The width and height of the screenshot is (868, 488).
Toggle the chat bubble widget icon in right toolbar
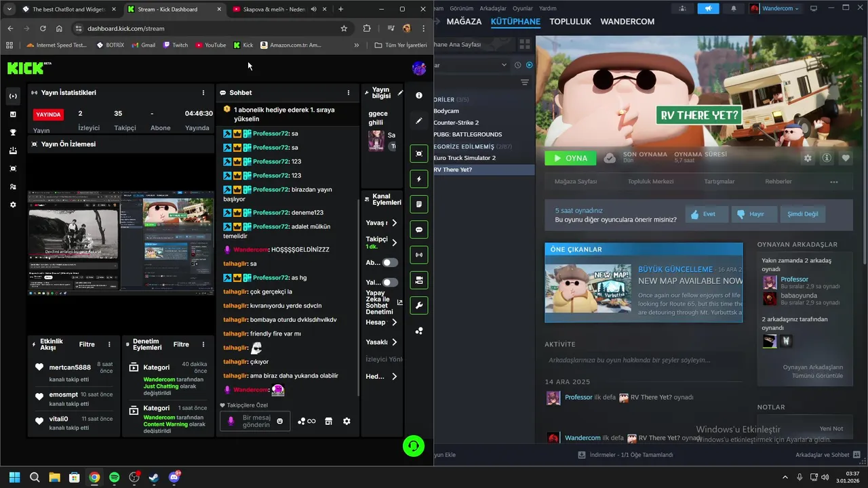click(419, 230)
